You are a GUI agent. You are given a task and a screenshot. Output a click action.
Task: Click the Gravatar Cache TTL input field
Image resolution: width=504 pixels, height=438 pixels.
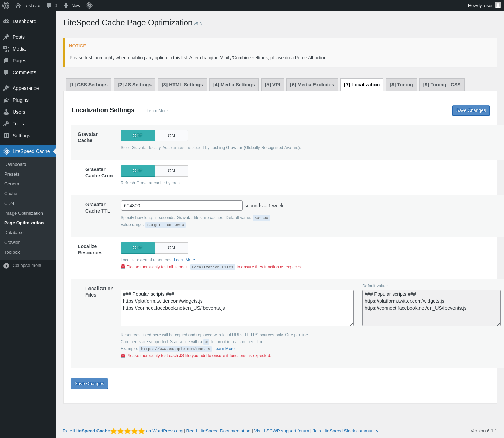click(x=181, y=206)
